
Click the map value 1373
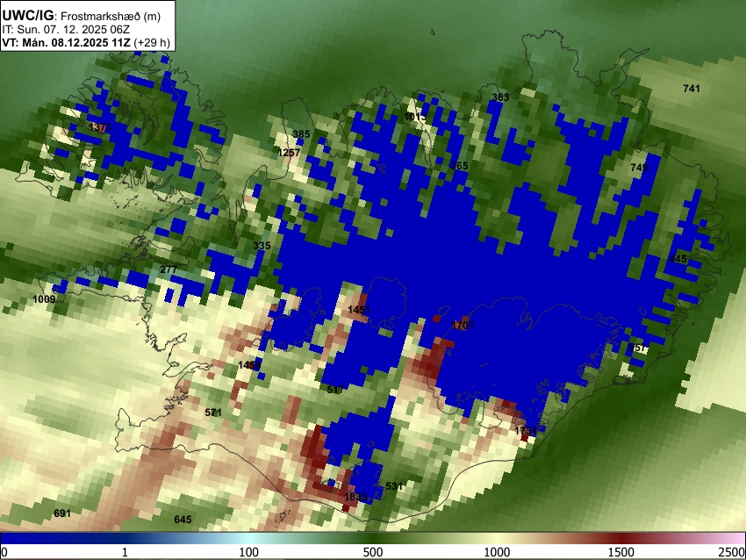coord(100,127)
